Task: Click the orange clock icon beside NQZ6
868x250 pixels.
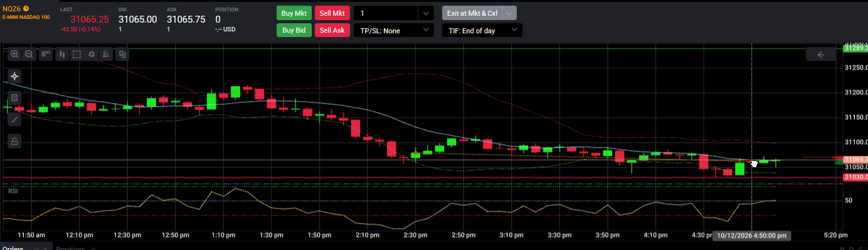Action: (x=26, y=9)
